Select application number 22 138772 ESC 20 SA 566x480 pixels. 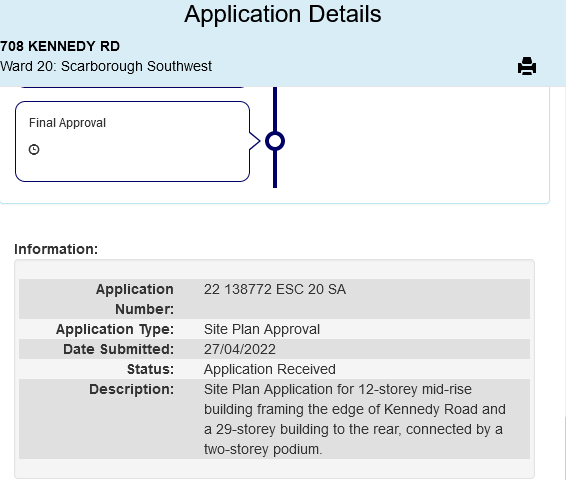[275, 289]
